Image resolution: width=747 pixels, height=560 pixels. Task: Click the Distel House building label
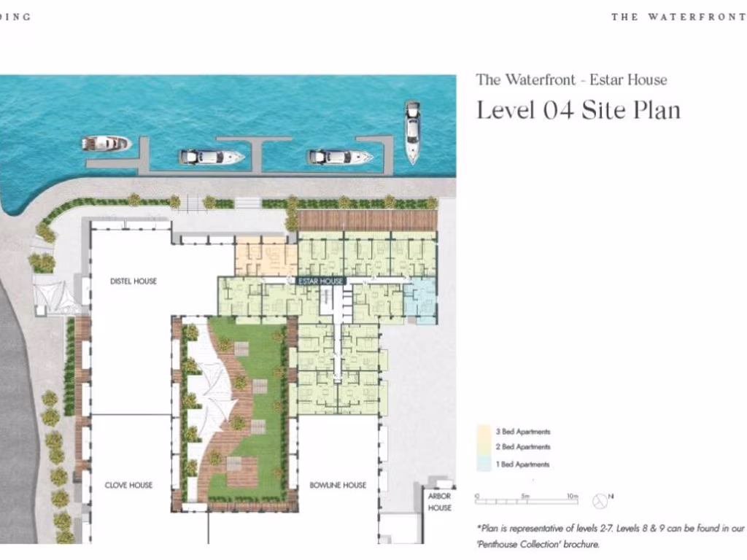pos(133,281)
